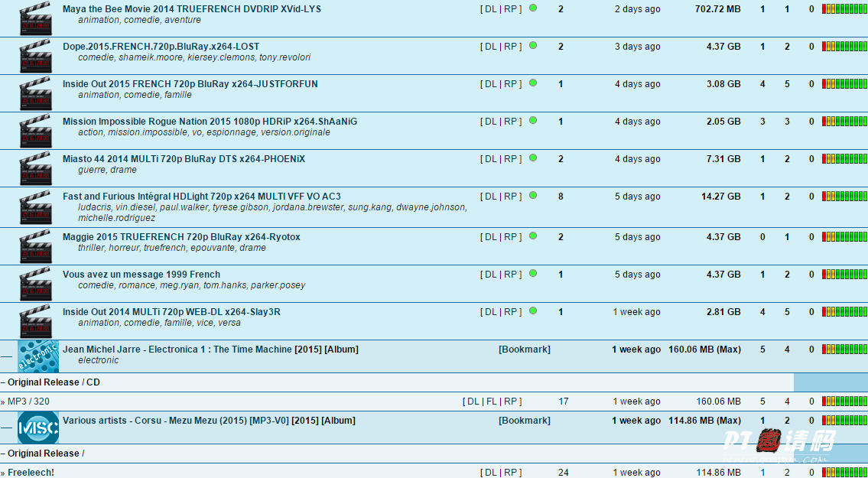Screen dimensions: 868x478
Task: Click the green status dot on Vous avez un message row
Action: pyautogui.click(x=533, y=274)
